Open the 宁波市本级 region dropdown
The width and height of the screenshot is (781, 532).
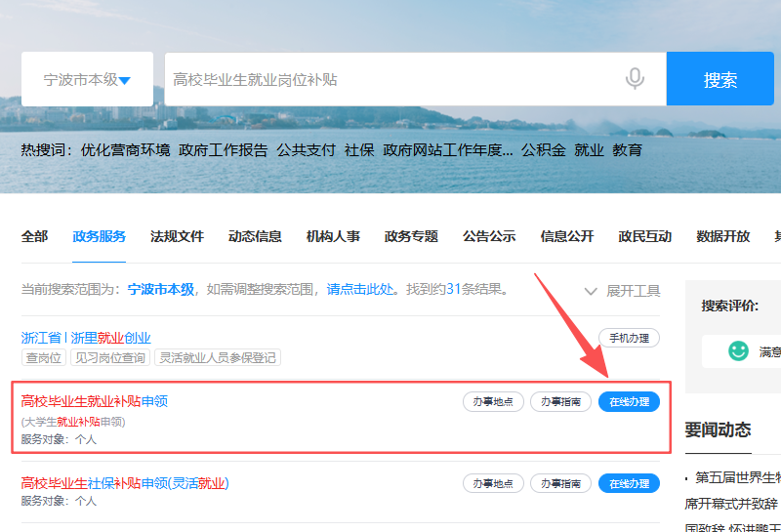[87, 79]
